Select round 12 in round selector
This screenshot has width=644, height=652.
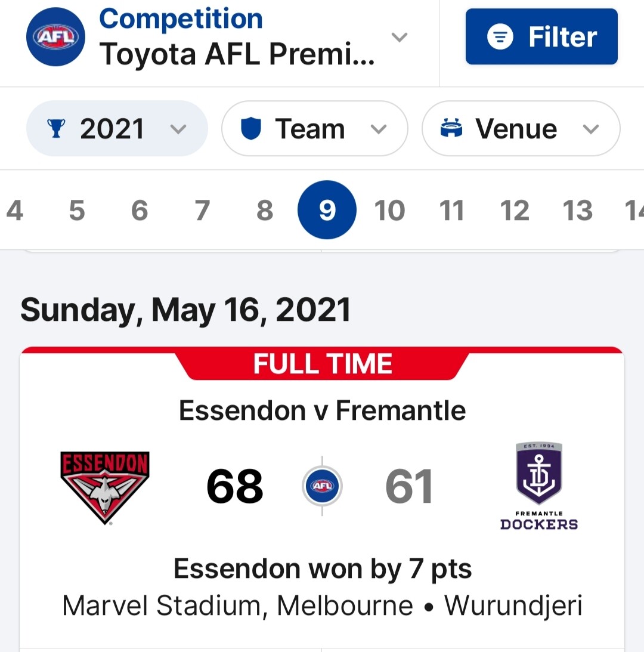pyautogui.click(x=515, y=211)
